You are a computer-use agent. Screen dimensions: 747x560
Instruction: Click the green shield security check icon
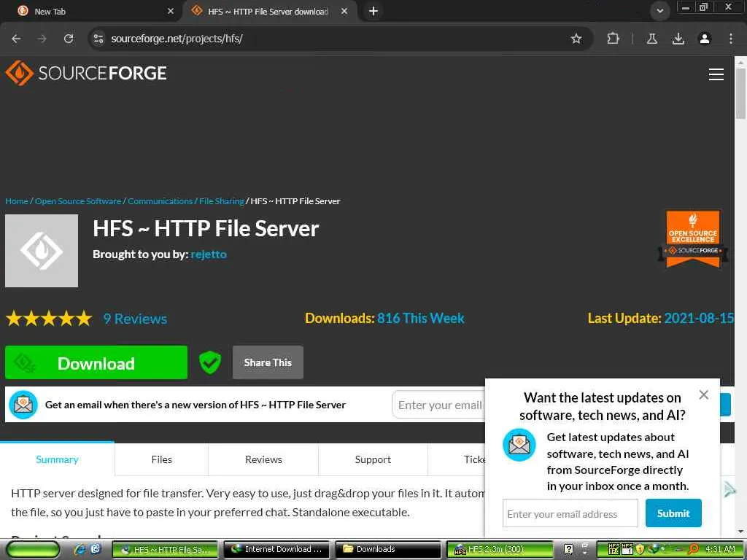[209, 363]
